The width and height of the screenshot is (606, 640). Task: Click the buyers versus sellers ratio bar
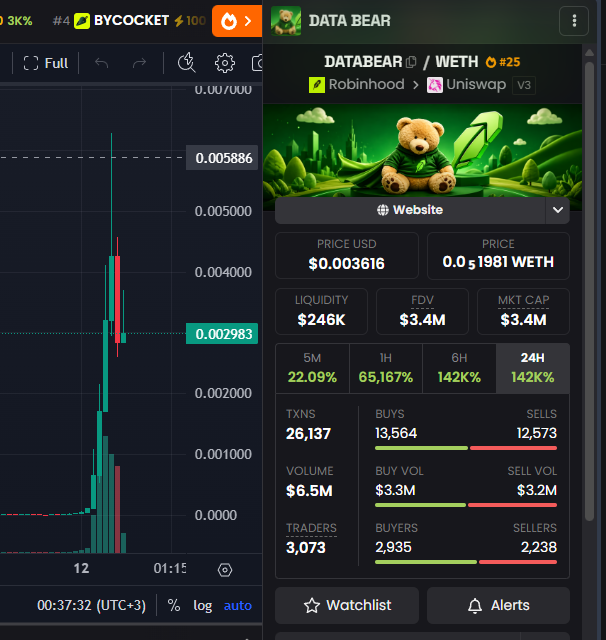466,562
